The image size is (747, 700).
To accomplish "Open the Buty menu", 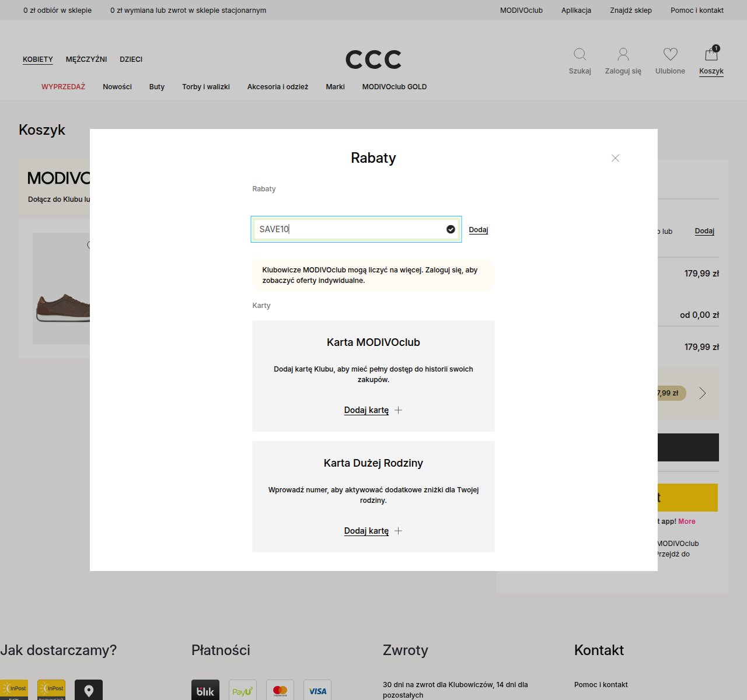I will [157, 87].
